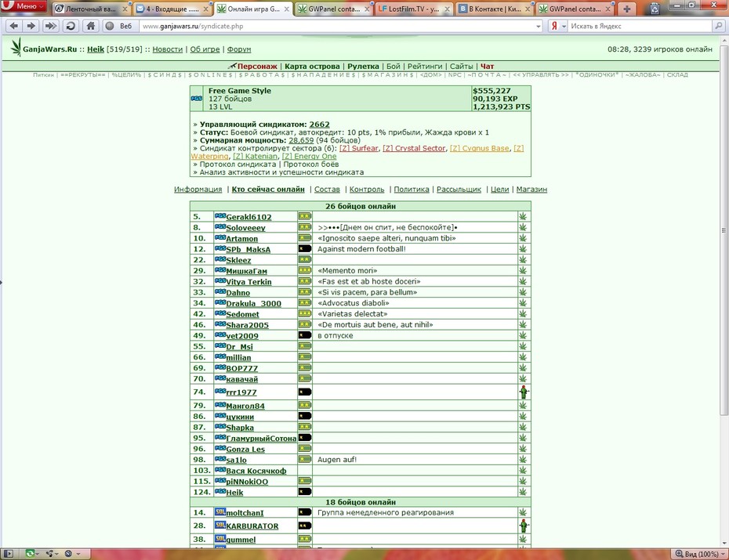Click the leaf icon in Dahno row

(x=523, y=292)
